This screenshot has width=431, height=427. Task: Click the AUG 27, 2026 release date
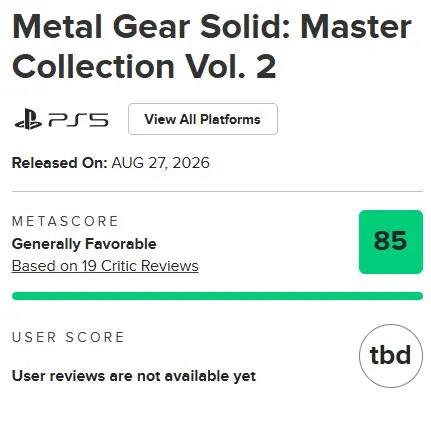click(160, 163)
